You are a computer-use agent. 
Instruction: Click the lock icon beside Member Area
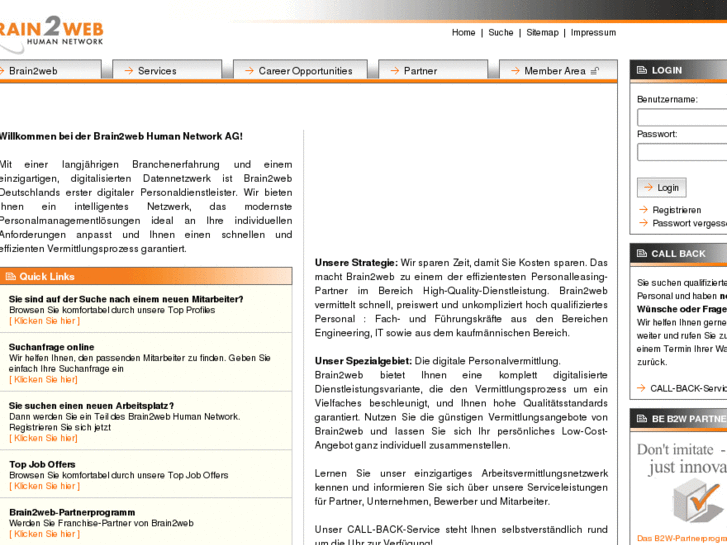pos(595,71)
